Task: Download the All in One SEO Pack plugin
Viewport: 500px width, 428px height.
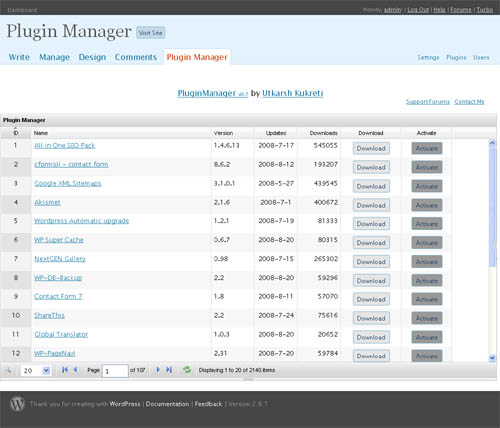Action: point(371,148)
